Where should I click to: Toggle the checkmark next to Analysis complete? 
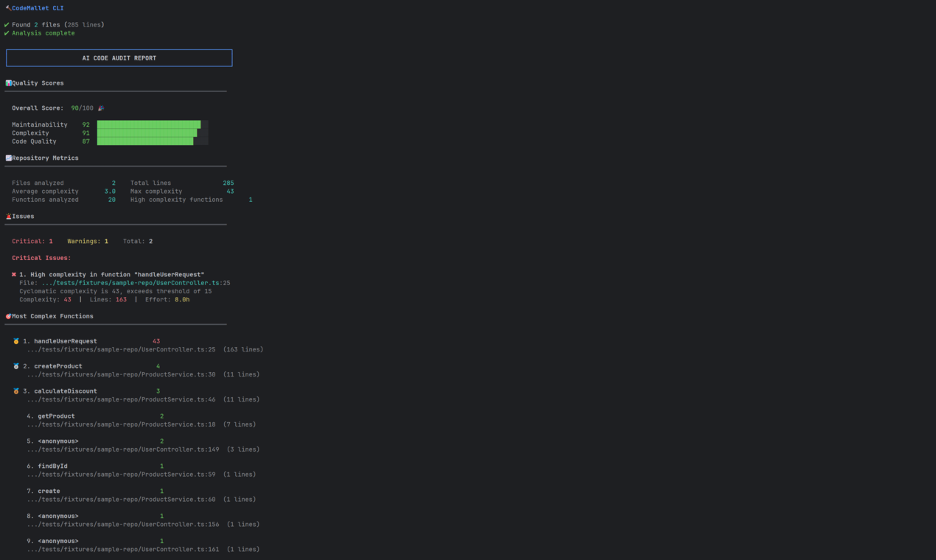click(8, 32)
